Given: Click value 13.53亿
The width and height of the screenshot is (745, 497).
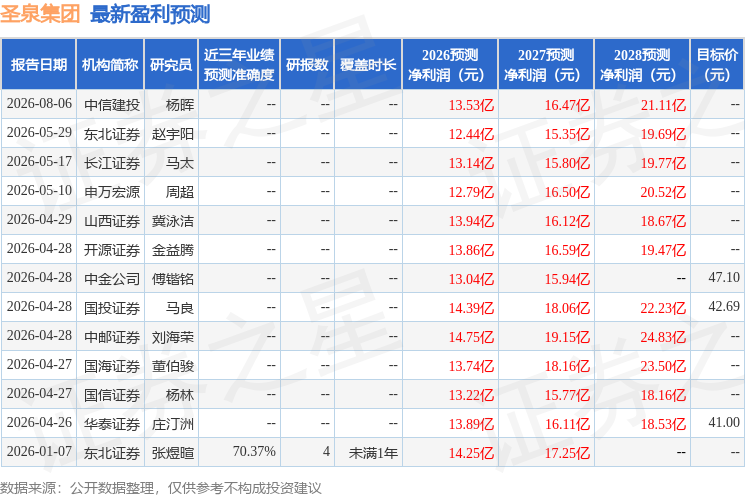Looking at the screenshot, I should coord(471,105).
